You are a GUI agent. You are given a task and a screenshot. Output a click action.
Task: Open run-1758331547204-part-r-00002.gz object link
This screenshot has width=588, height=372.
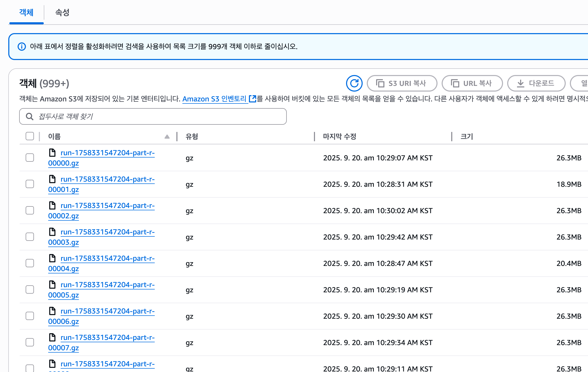(107, 206)
